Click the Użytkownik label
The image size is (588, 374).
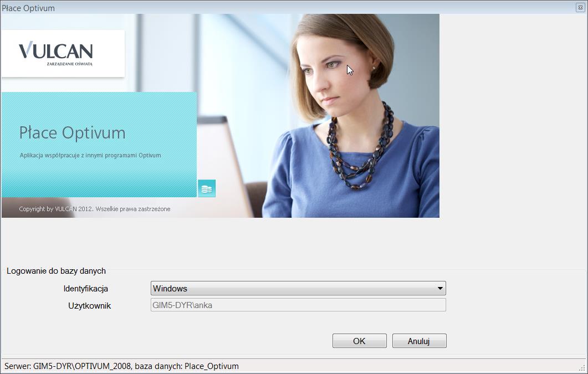pyautogui.click(x=90, y=306)
